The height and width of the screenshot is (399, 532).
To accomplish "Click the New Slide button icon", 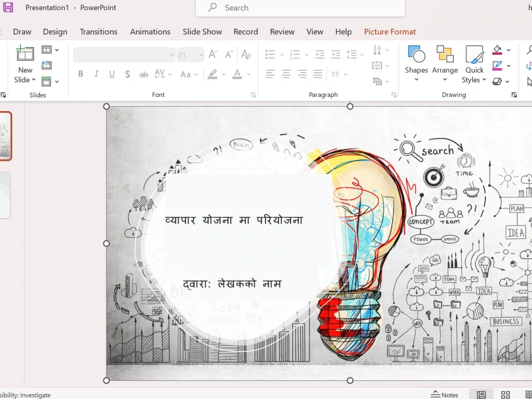I will click(x=25, y=54).
